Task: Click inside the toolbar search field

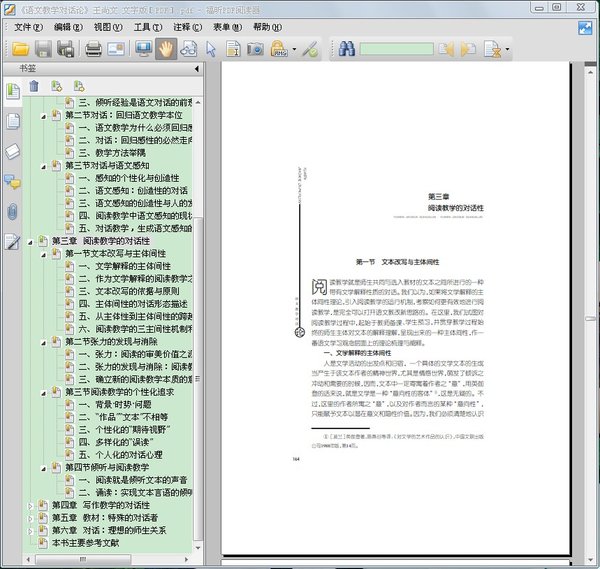Action: 396,48
